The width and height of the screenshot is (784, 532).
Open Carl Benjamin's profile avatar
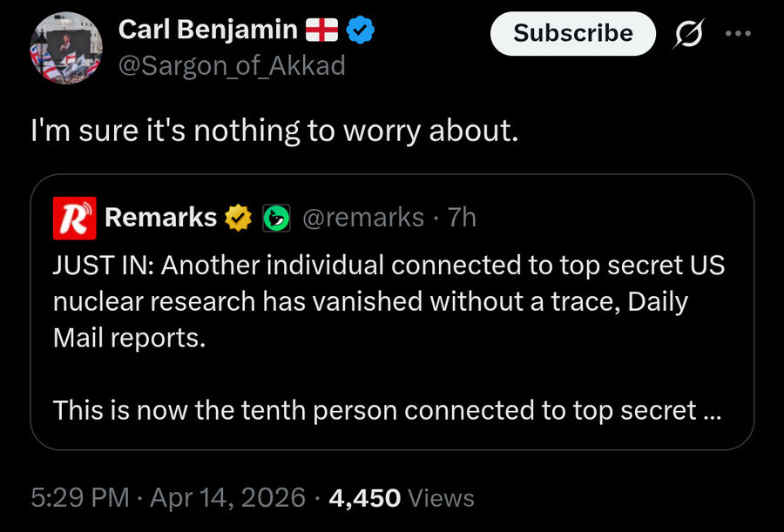(x=66, y=48)
